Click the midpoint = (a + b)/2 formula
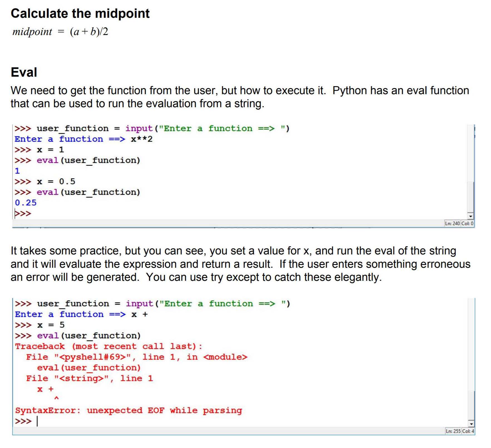 point(60,32)
